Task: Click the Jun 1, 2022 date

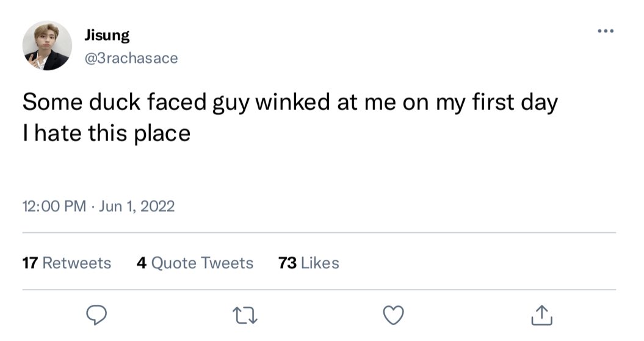Action: point(137,206)
